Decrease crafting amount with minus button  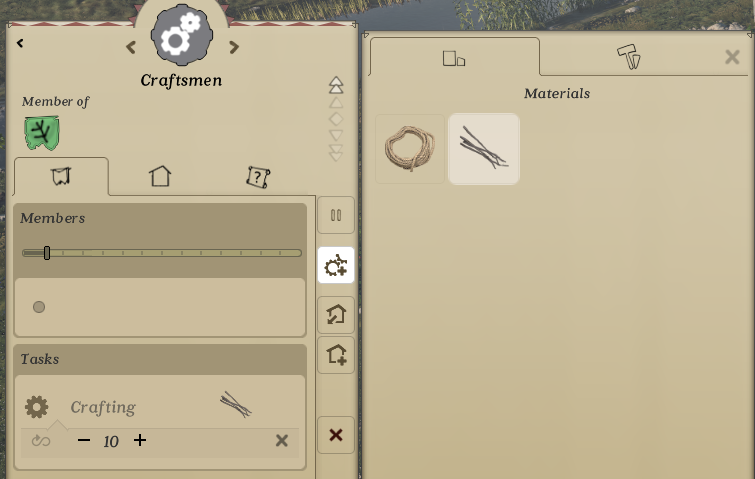[84, 440]
